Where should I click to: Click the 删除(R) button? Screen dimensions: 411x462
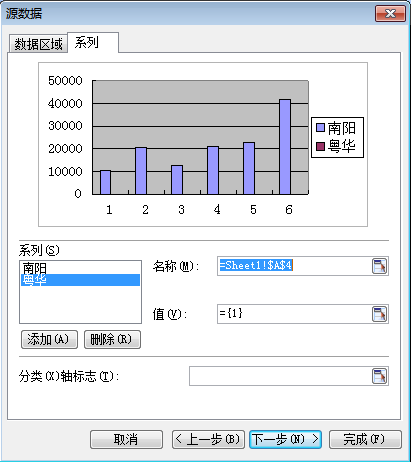pyautogui.click(x=112, y=339)
